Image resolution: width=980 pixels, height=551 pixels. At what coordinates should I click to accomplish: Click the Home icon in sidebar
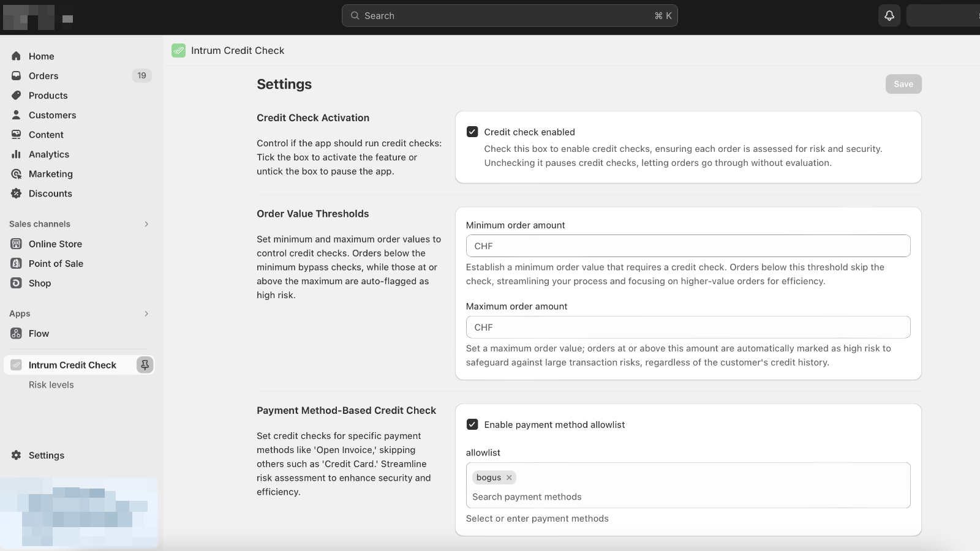[x=17, y=56]
